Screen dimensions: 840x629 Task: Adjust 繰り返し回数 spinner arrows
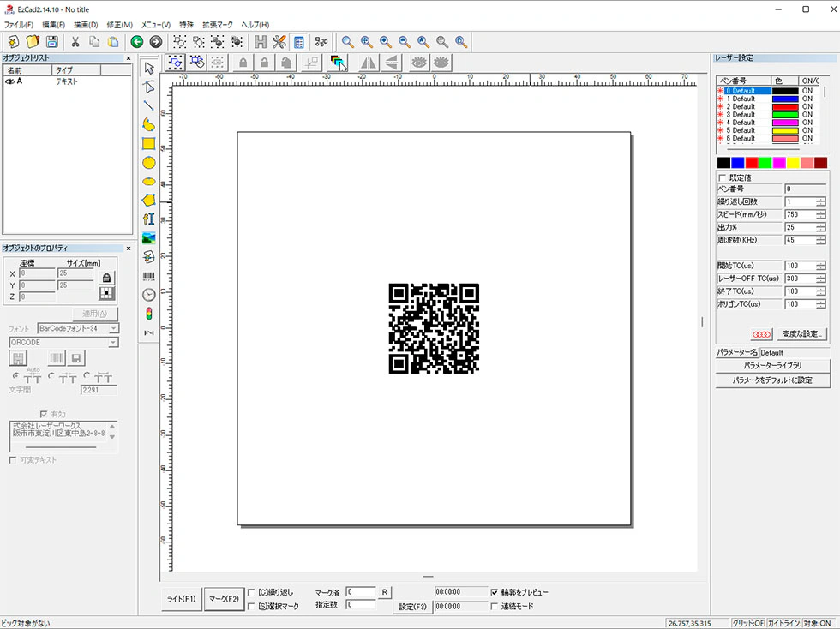(821, 202)
